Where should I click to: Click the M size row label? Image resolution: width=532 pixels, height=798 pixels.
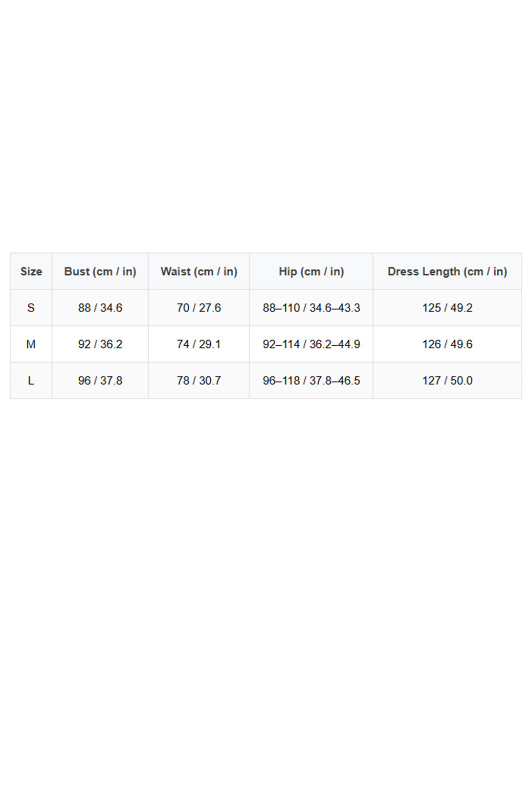coord(31,344)
